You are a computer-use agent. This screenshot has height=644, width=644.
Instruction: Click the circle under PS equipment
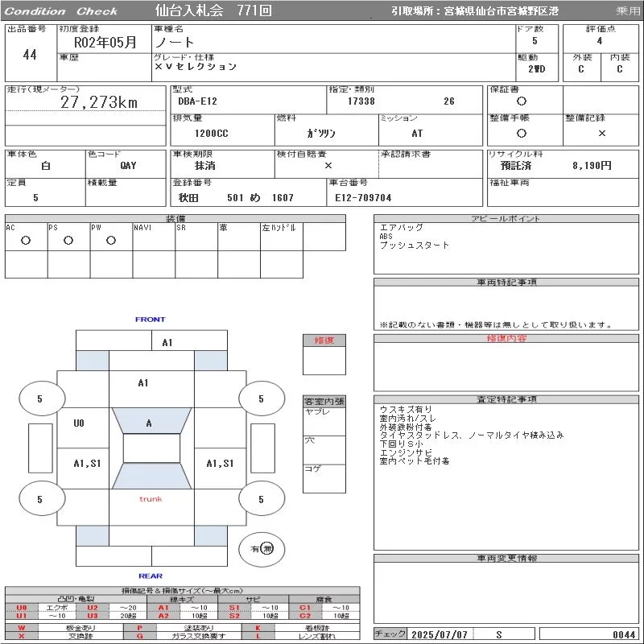[68, 241]
